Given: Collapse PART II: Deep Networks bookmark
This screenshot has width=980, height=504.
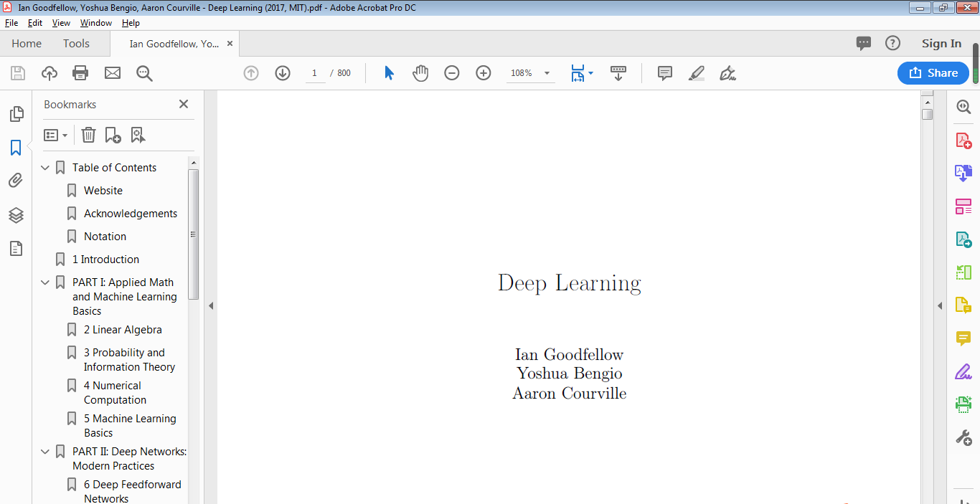Looking at the screenshot, I should click(45, 452).
